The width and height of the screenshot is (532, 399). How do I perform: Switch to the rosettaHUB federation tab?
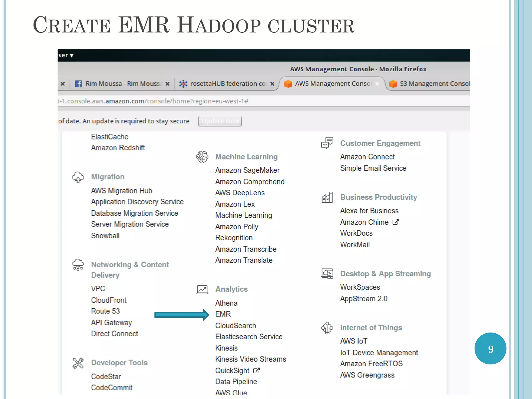(227, 84)
